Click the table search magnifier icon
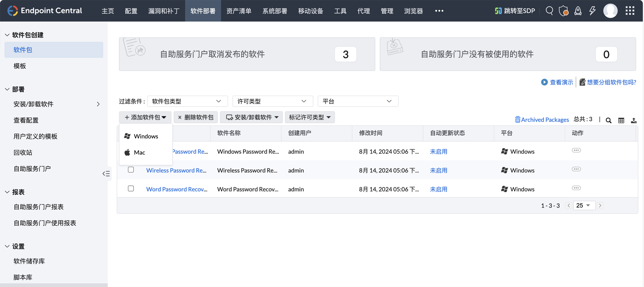 [608, 120]
